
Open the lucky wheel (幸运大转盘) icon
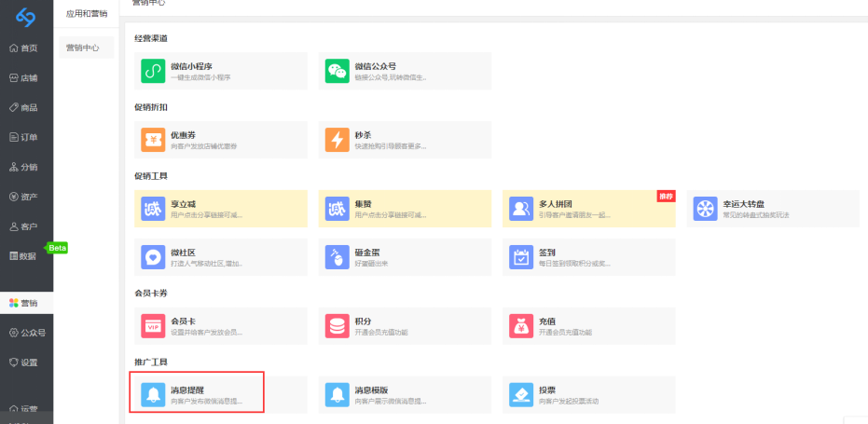[706, 209]
